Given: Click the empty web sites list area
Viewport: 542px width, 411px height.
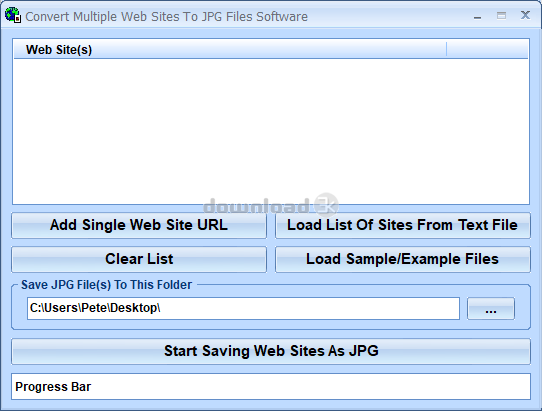Looking at the screenshot, I should click(271, 131).
